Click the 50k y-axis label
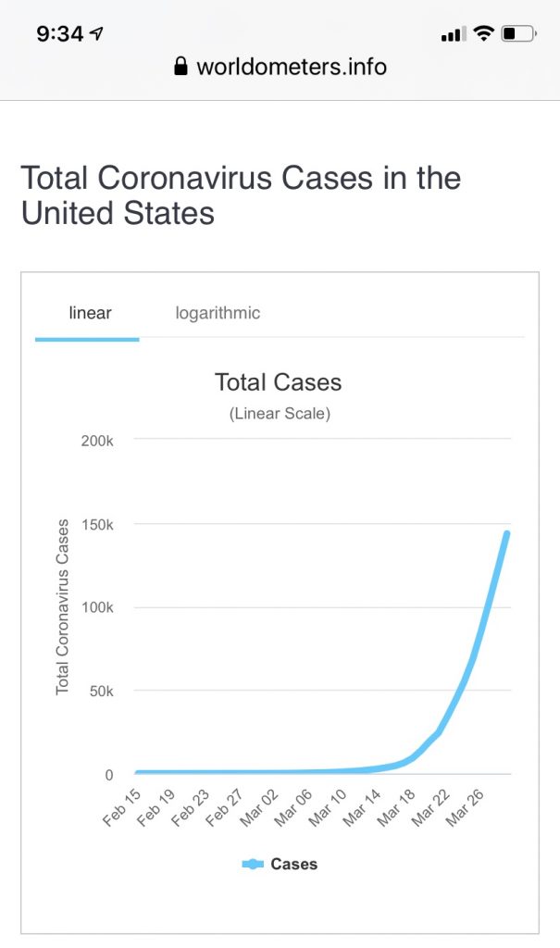560x948 pixels. (100, 691)
